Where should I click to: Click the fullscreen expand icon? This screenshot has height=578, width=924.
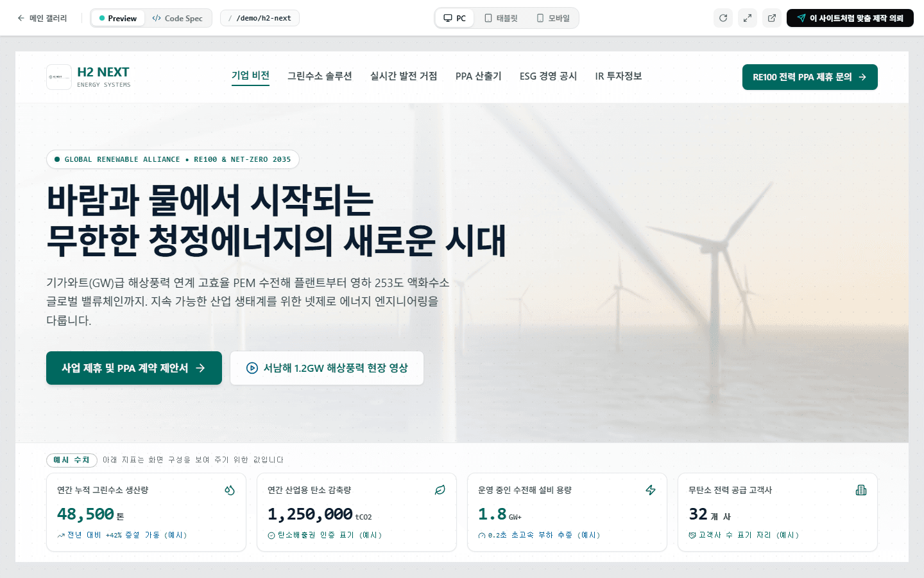[x=748, y=18]
